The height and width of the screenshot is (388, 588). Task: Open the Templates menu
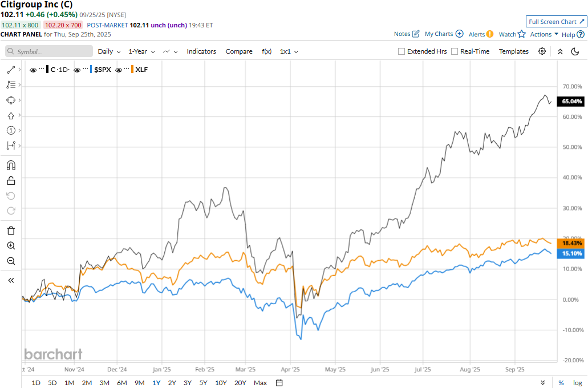pyautogui.click(x=514, y=51)
